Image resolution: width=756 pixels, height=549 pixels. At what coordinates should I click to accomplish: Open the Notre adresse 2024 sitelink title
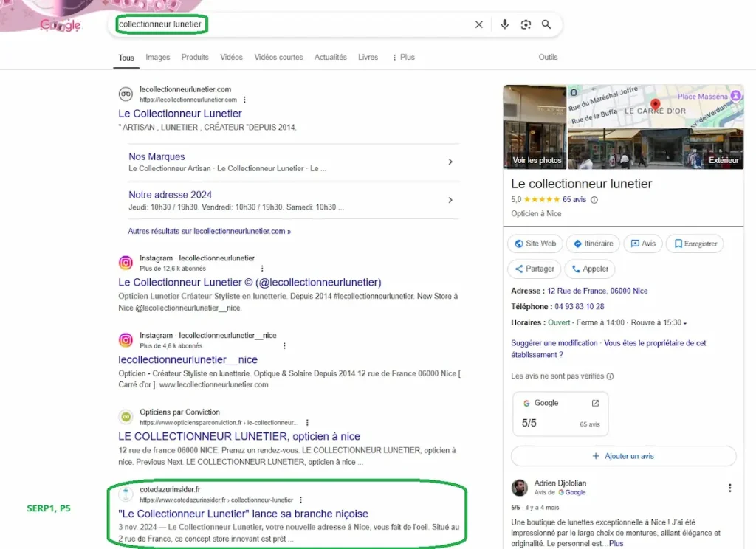(170, 195)
